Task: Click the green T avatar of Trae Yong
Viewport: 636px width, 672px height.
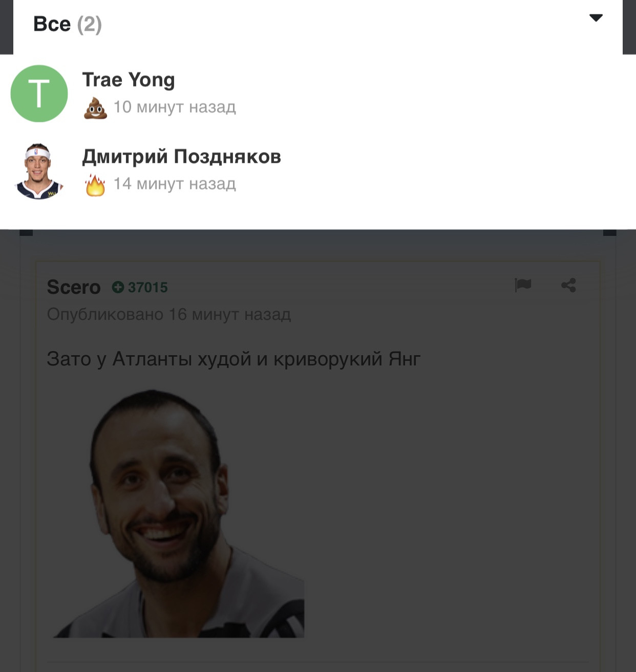Action: (39, 94)
